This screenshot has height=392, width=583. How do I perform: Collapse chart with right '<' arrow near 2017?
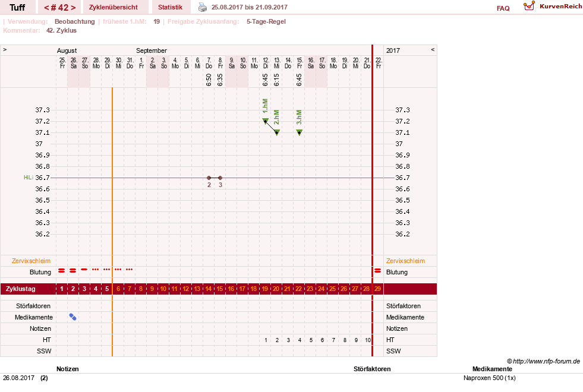pyautogui.click(x=433, y=49)
